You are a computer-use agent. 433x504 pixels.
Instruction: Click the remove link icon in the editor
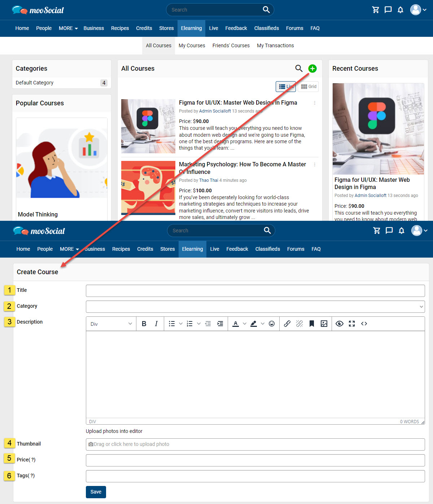tap(299, 324)
